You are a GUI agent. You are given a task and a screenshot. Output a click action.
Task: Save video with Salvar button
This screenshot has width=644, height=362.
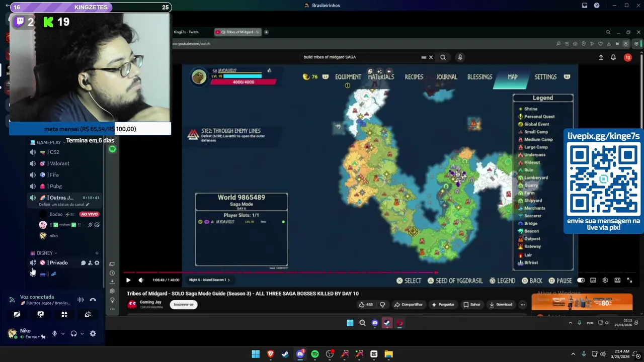pyautogui.click(x=472, y=304)
